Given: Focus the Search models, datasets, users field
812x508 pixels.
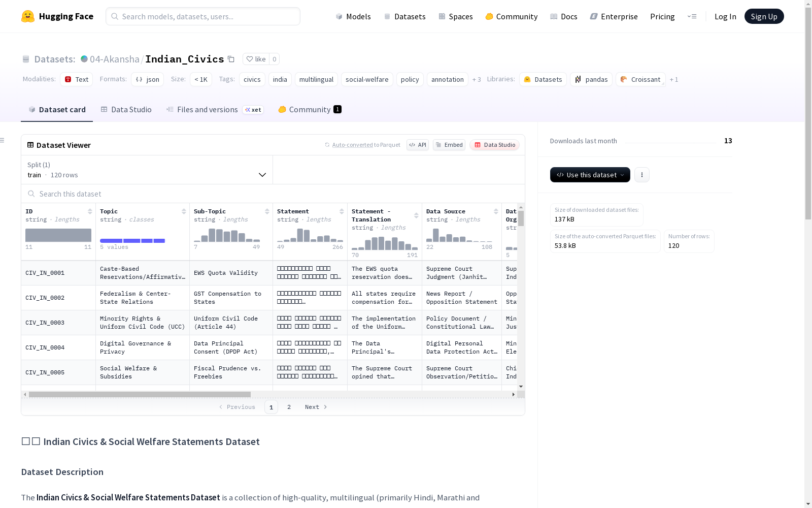Looking at the screenshot, I should pyautogui.click(x=203, y=16).
